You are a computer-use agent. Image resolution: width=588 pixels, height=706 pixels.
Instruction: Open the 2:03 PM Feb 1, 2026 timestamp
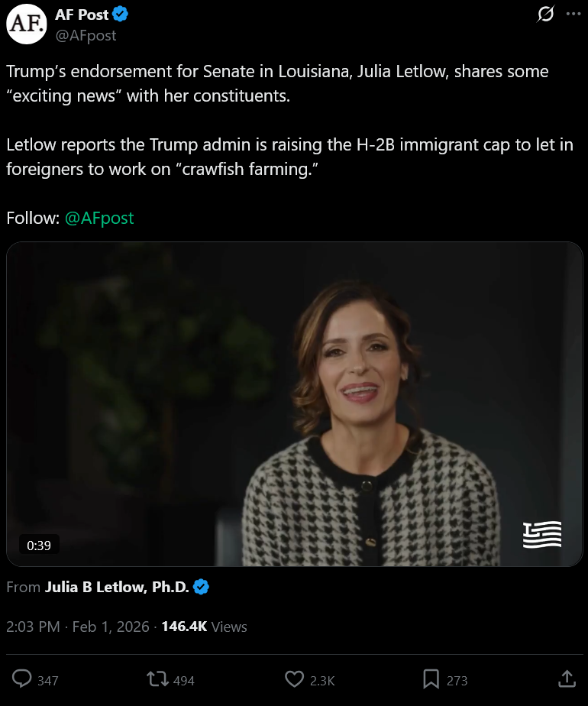pyautogui.click(x=77, y=627)
